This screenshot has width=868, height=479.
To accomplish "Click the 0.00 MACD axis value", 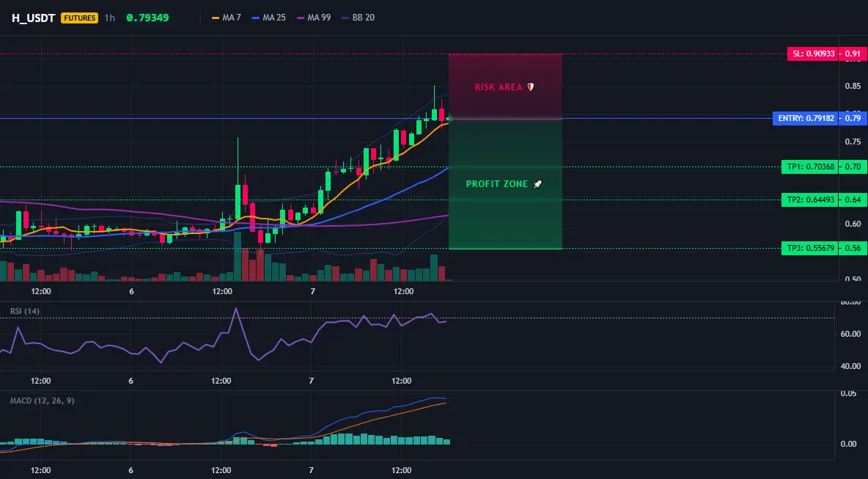I will pyautogui.click(x=849, y=444).
